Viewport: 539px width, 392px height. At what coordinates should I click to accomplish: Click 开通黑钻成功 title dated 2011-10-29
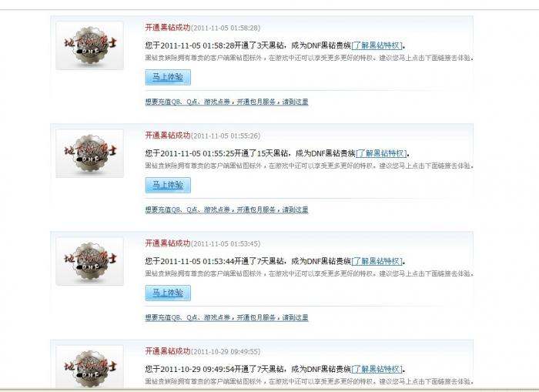tap(167, 351)
